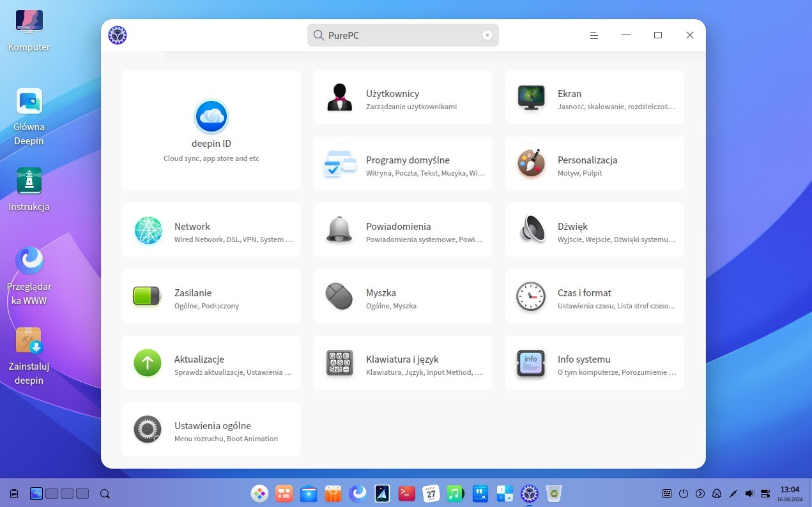Open the volume control in the system tray
This screenshot has width=812, height=507.
click(x=749, y=493)
